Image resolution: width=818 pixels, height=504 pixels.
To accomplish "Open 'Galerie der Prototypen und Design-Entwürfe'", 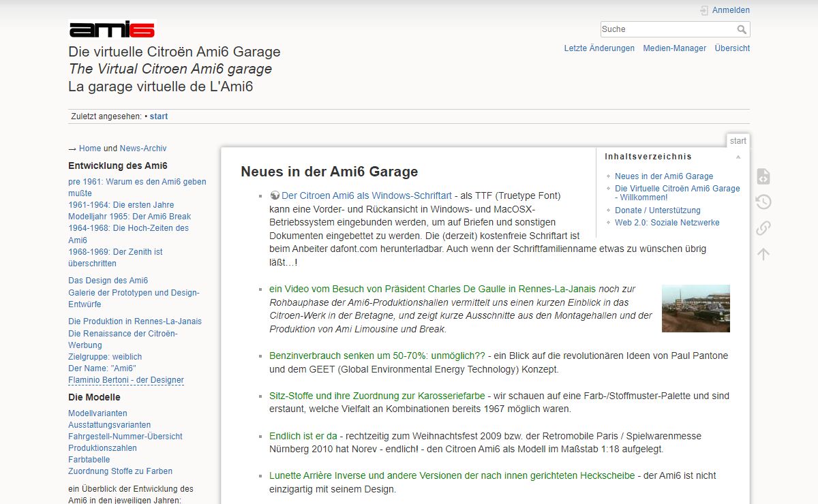I will pyautogui.click(x=134, y=298).
